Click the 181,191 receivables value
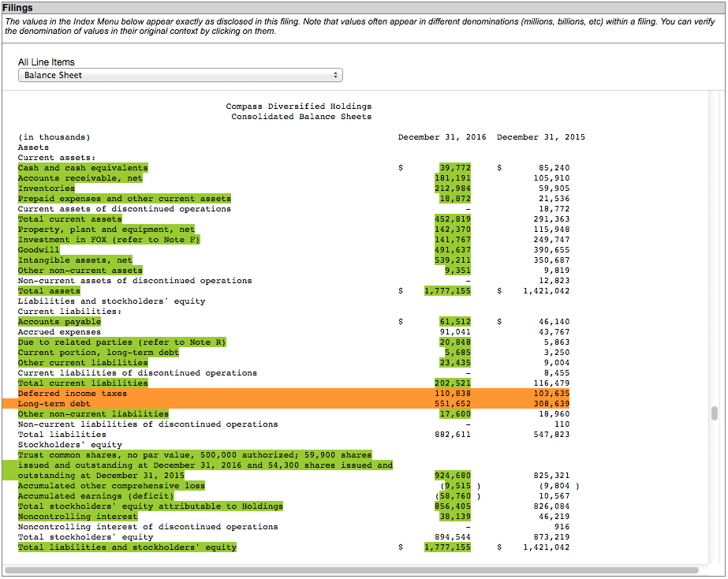 (453, 178)
